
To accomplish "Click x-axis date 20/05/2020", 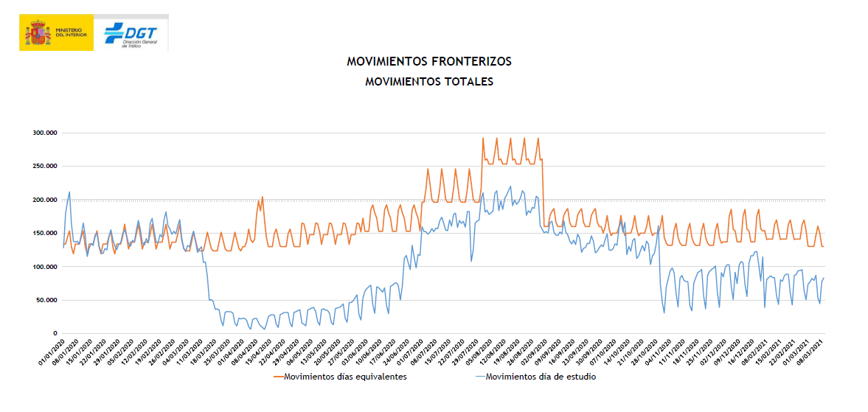I will pyautogui.click(x=327, y=351).
